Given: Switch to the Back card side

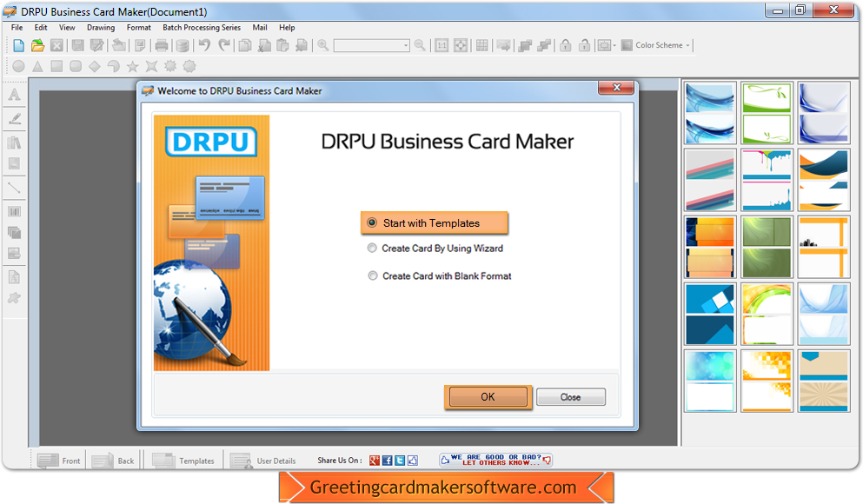Looking at the screenshot, I should click(114, 461).
